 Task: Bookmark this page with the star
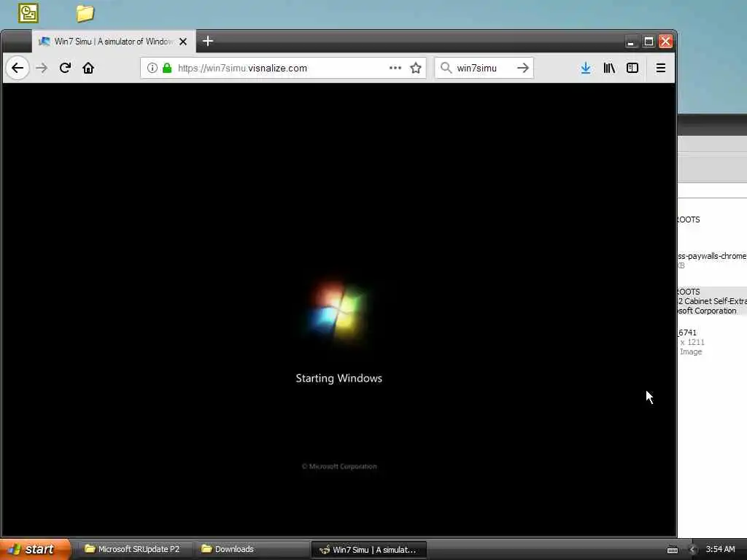416,68
